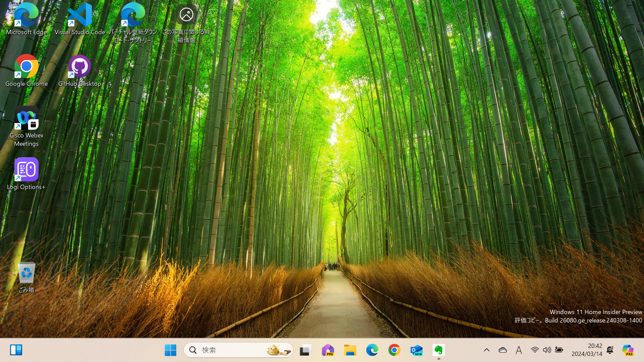Open Task View from the taskbar
This screenshot has height=362, width=644.
point(305,350)
